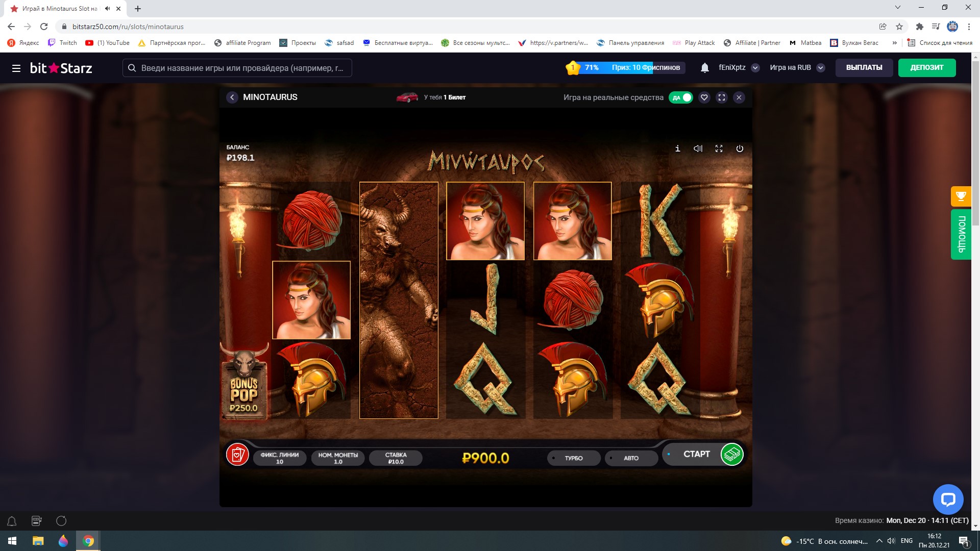Open the slot info paytable icon
This screenshot has height=551, width=980.
pos(677,148)
